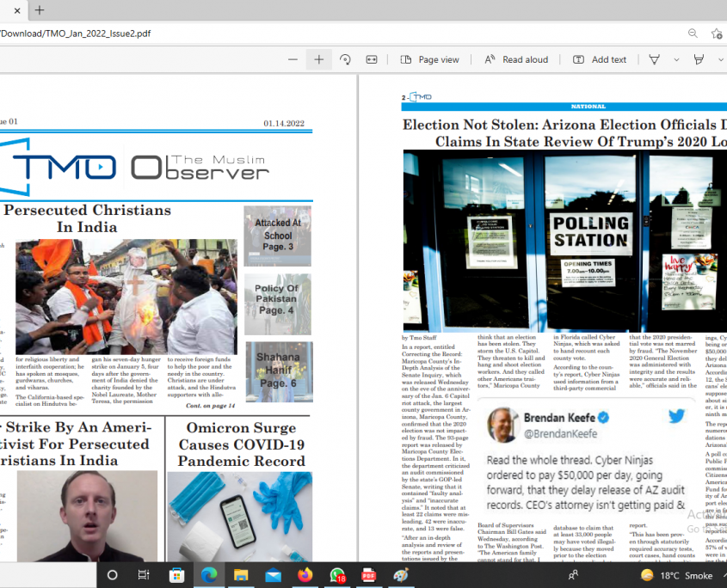This screenshot has height=588, width=727.
Task: Open the magnifier zoom icon in address bar
Action: pyautogui.click(x=693, y=34)
